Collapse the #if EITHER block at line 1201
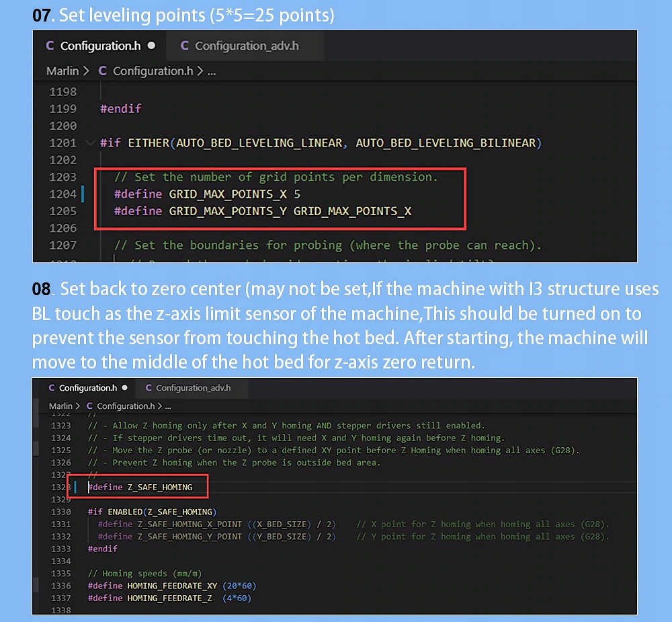This screenshot has width=672, height=622. [x=91, y=143]
